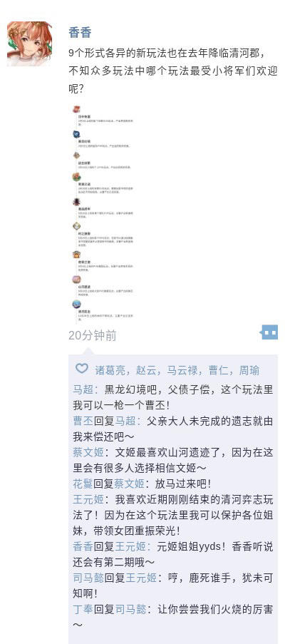This screenshot has width=285, height=644.
Task: Tap the 20分钟前 timestamp
Action: coord(93,336)
